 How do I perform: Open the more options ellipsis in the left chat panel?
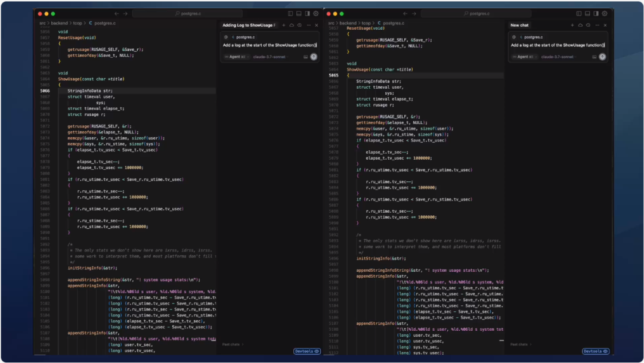click(308, 25)
